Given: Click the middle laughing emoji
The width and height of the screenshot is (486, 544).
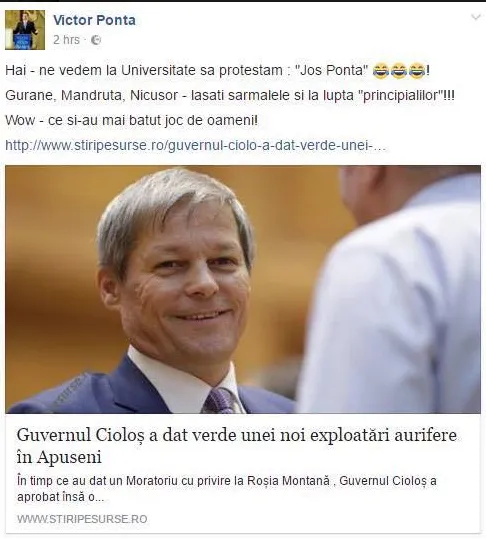Looking at the screenshot, I should point(399,71).
